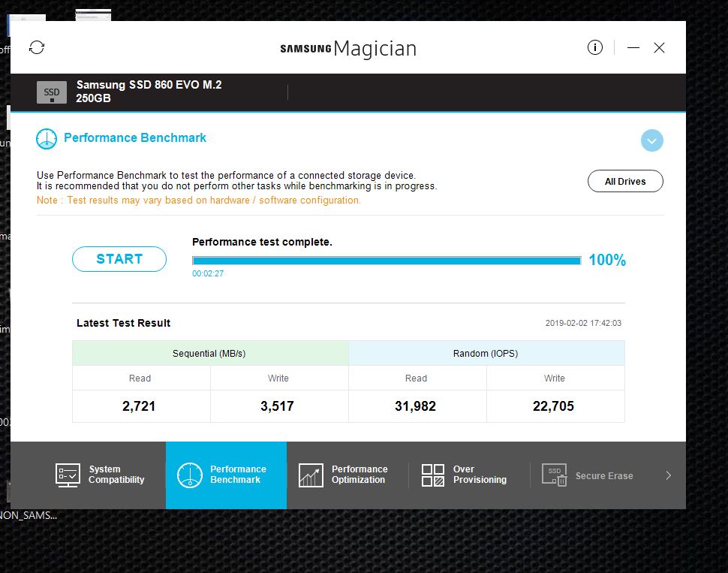Click the Random (IOPS) column header

coord(486,353)
